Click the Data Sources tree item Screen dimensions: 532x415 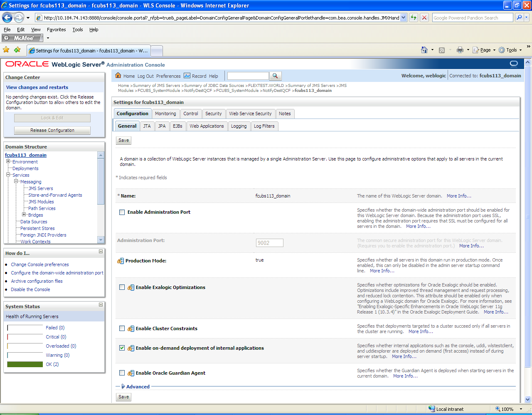tap(34, 222)
